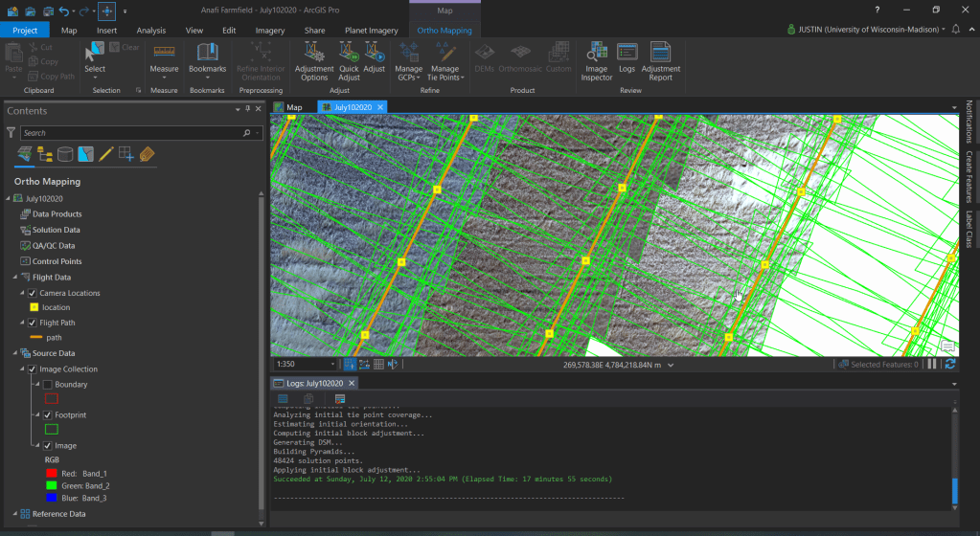Screen dimensions: 980x536
Task: Open the map scale 1:350 dropdown
Action: click(332, 365)
